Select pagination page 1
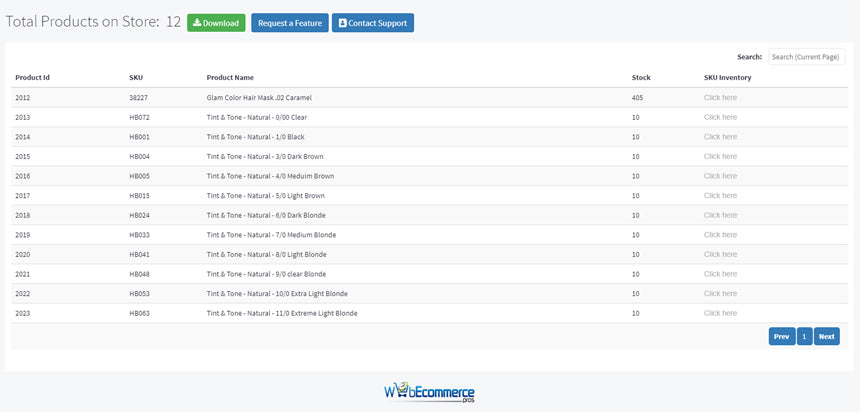This screenshot has height=412, width=860. (x=804, y=336)
